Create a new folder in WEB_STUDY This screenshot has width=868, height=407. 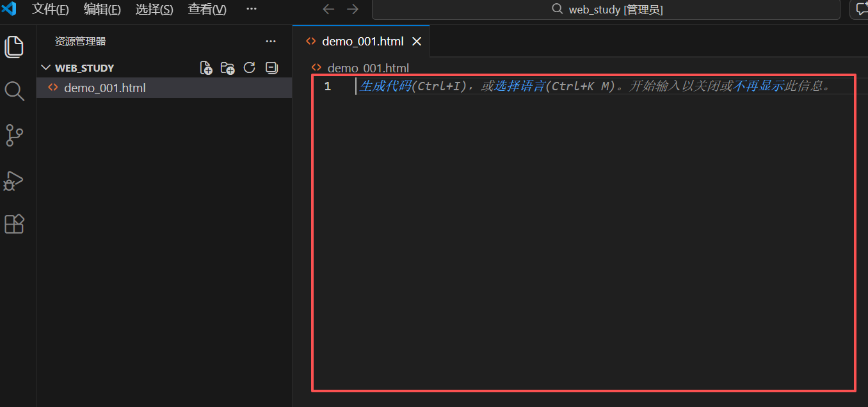(x=227, y=68)
